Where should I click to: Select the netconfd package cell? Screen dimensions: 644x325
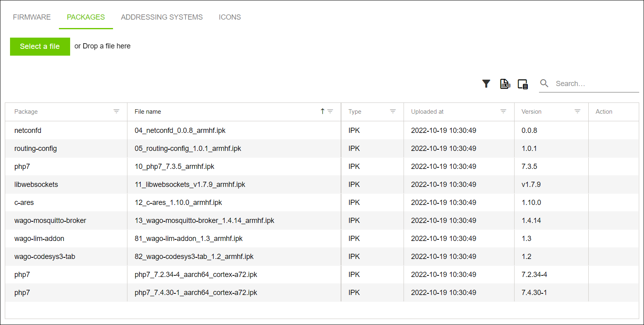tap(66, 130)
